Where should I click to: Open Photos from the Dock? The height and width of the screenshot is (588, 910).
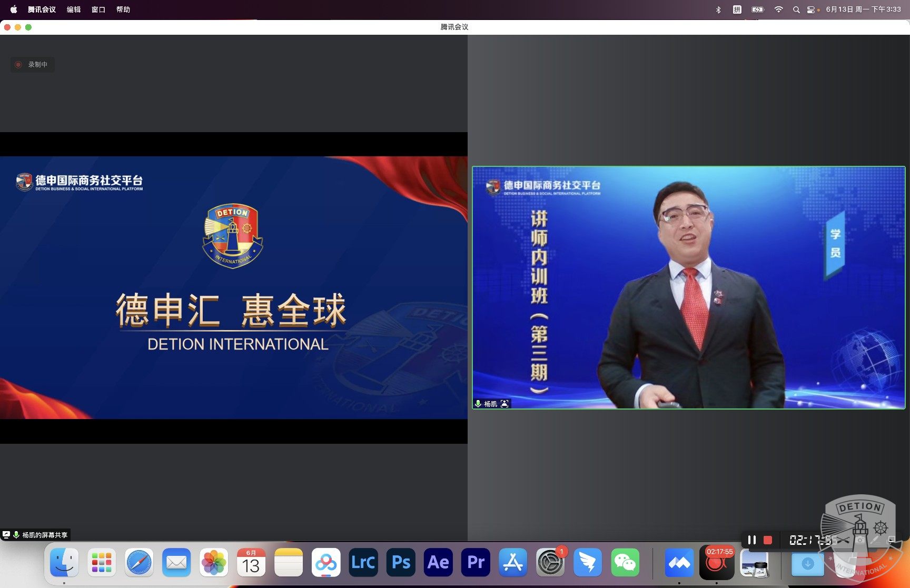coord(214,563)
